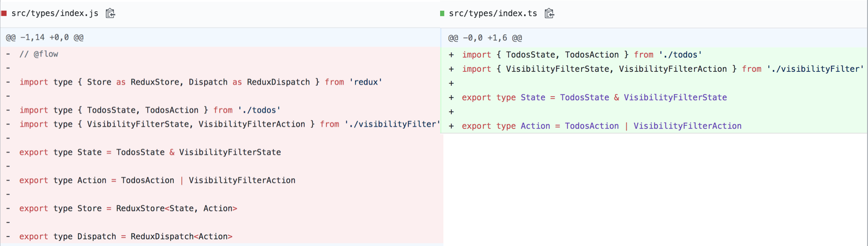Click the removed '// @flow' comment line
The image size is (868, 246).
tap(39, 54)
